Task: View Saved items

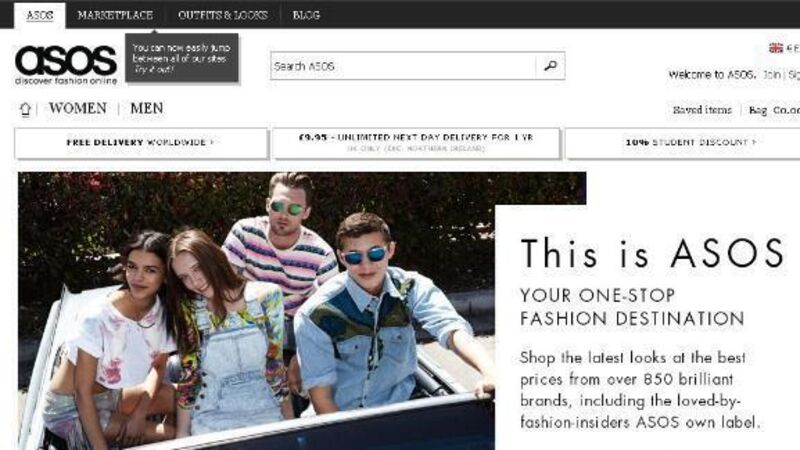Action: coord(702,110)
